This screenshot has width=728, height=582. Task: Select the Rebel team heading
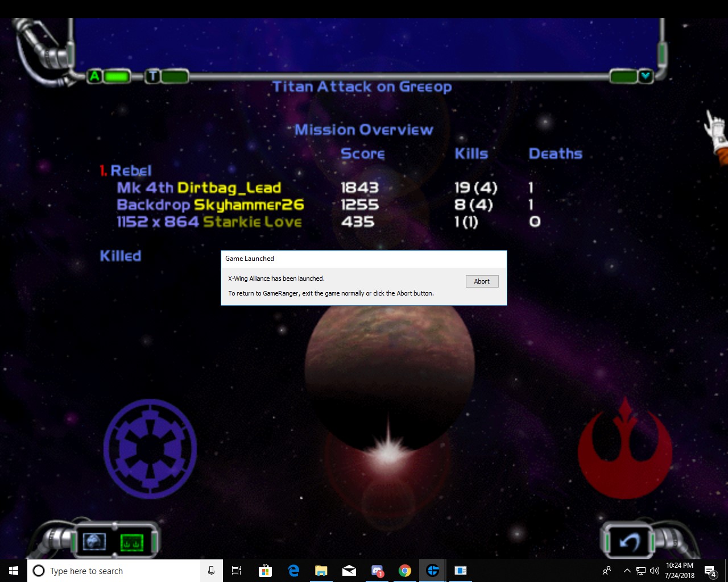(131, 171)
